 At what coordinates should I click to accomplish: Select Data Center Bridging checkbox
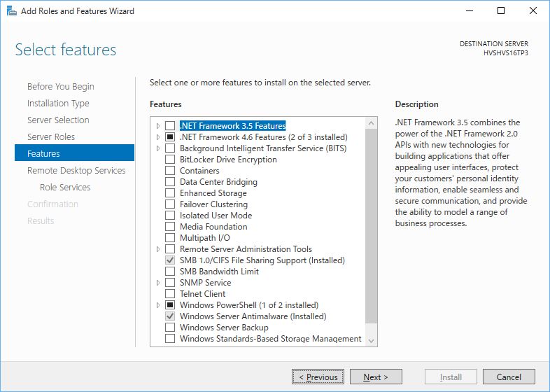click(170, 182)
